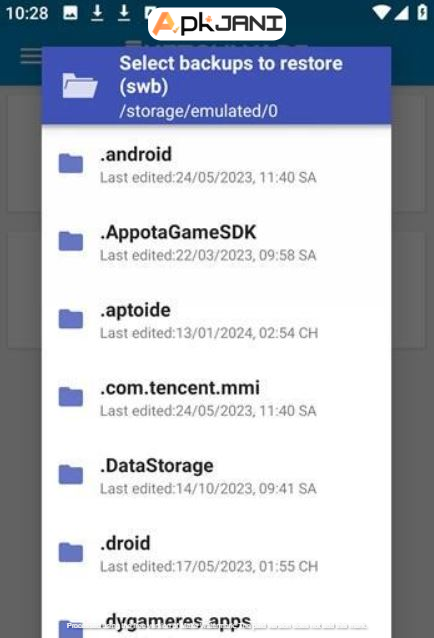Click the .com.tencent.mmi folder icon

[x=71, y=397]
